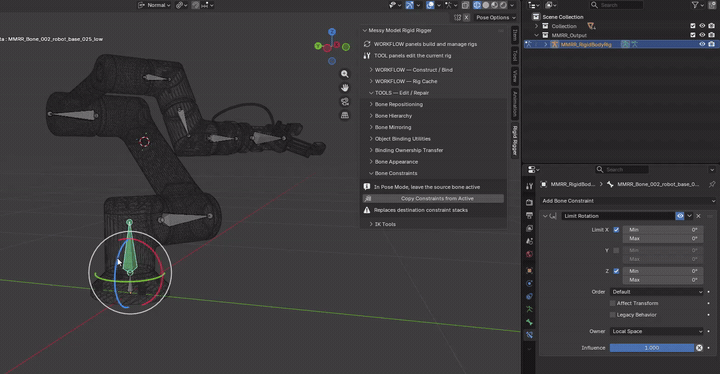The height and width of the screenshot is (374, 720).
Task: Open the Object properties tab icon
Action: click(529, 271)
